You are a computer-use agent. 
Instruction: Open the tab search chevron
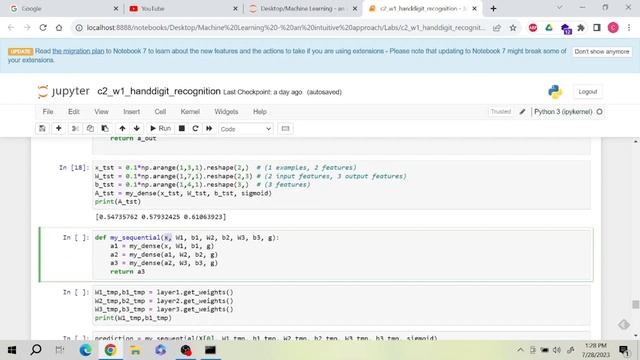tap(560, 8)
